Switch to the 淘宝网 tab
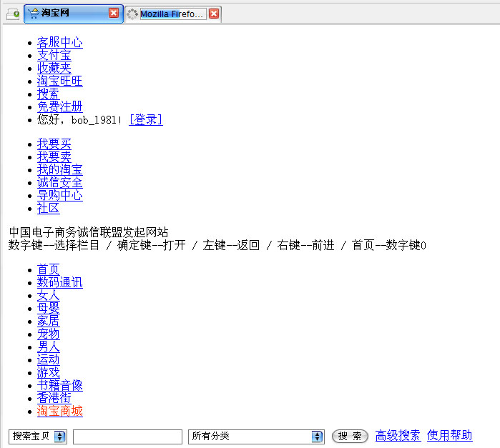This screenshot has width=500, height=448. (x=74, y=14)
